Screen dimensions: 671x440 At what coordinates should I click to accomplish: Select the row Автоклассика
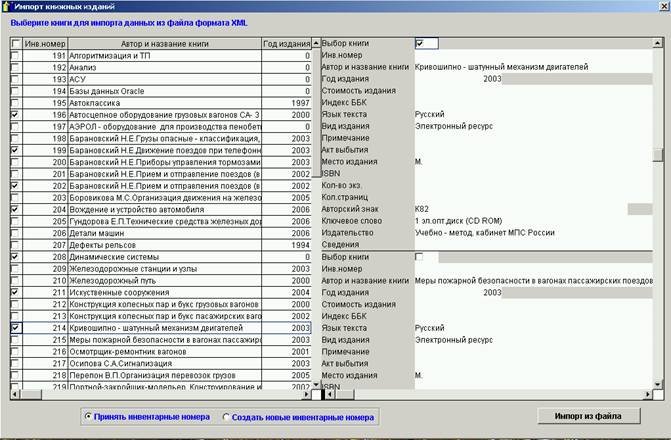coord(161,103)
